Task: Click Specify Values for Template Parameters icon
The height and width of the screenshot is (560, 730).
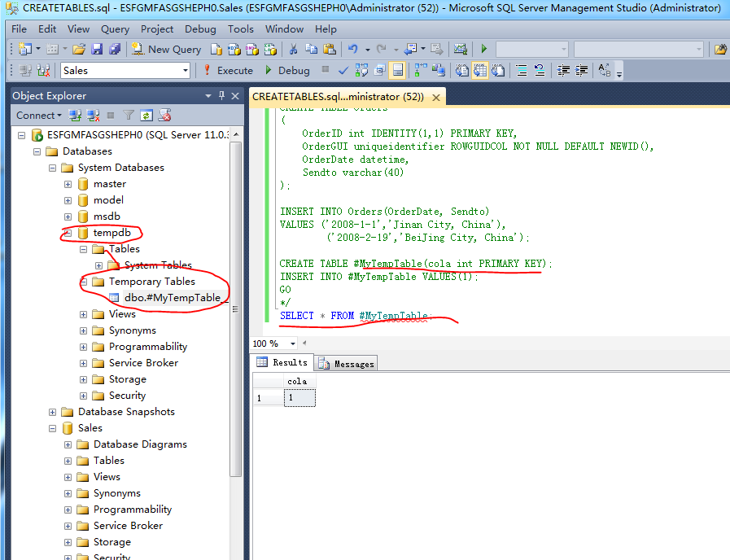Action: coord(605,71)
